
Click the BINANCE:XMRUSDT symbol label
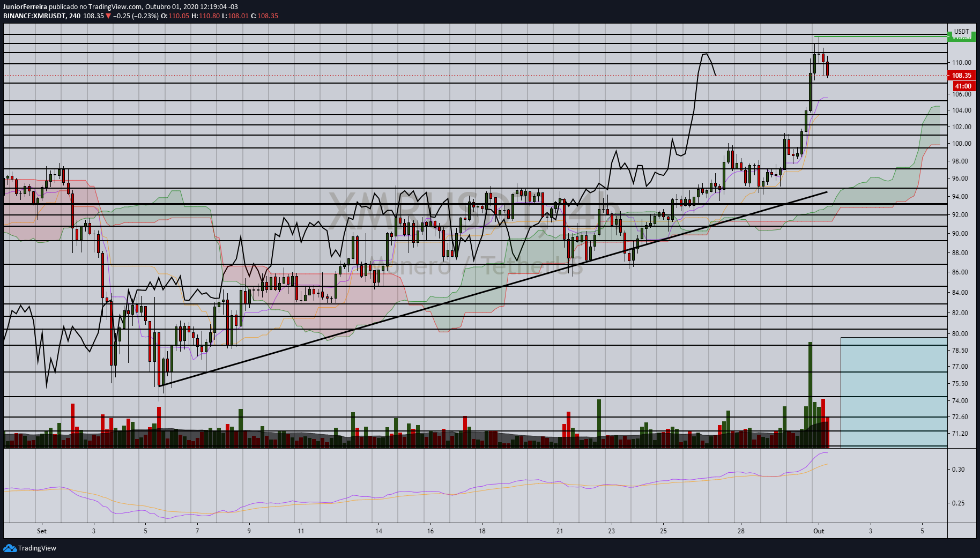click(x=34, y=16)
